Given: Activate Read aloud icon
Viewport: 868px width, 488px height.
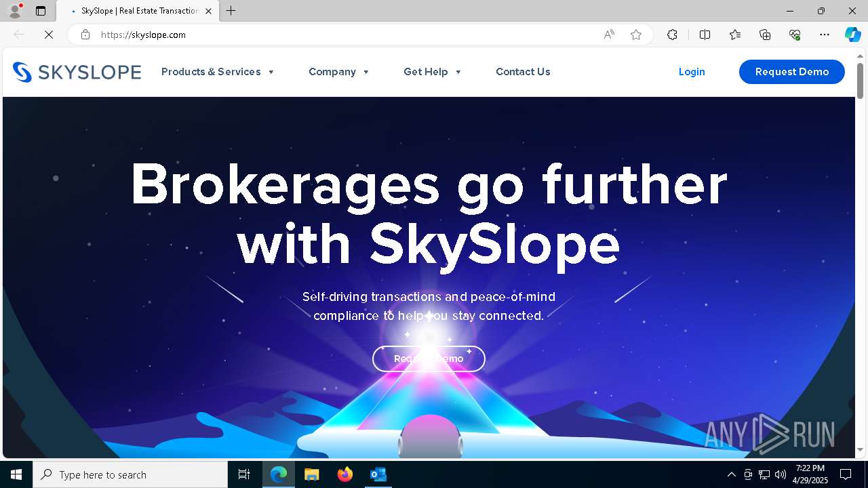Looking at the screenshot, I should [x=609, y=35].
